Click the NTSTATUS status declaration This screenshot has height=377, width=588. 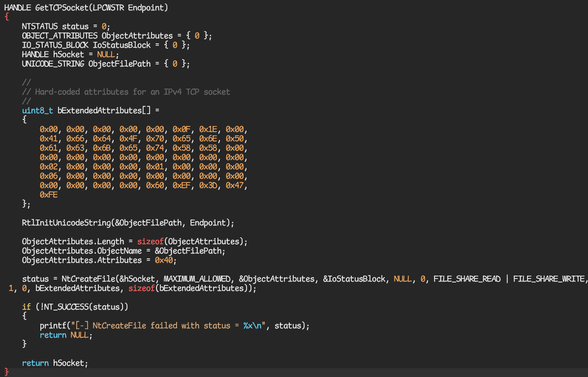pos(65,26)
